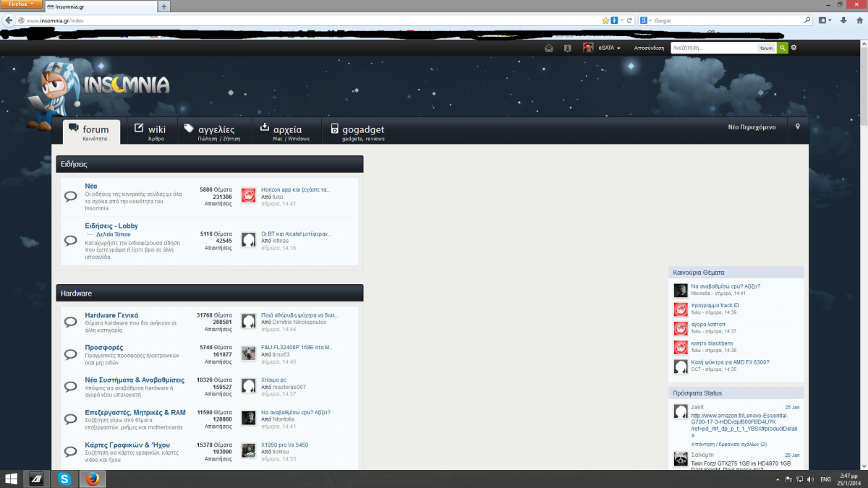
Task: Open the thread X1950 pro Vs 5450
Action: pos(284,445)
